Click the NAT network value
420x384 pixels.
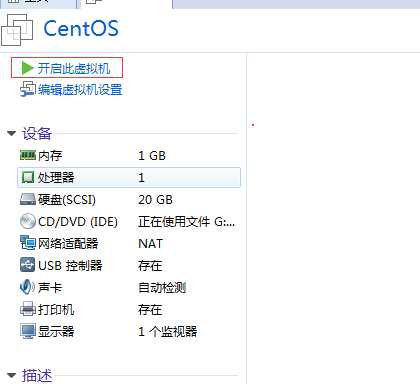click(x=150, y=244)
